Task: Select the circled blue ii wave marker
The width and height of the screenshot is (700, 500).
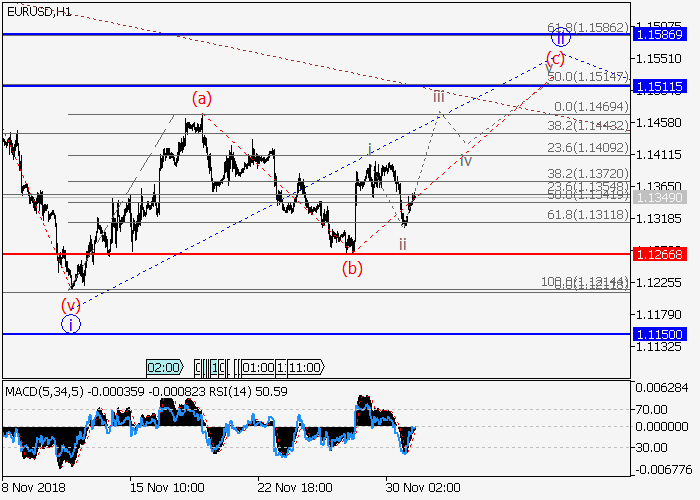Action: click(562, 38)
